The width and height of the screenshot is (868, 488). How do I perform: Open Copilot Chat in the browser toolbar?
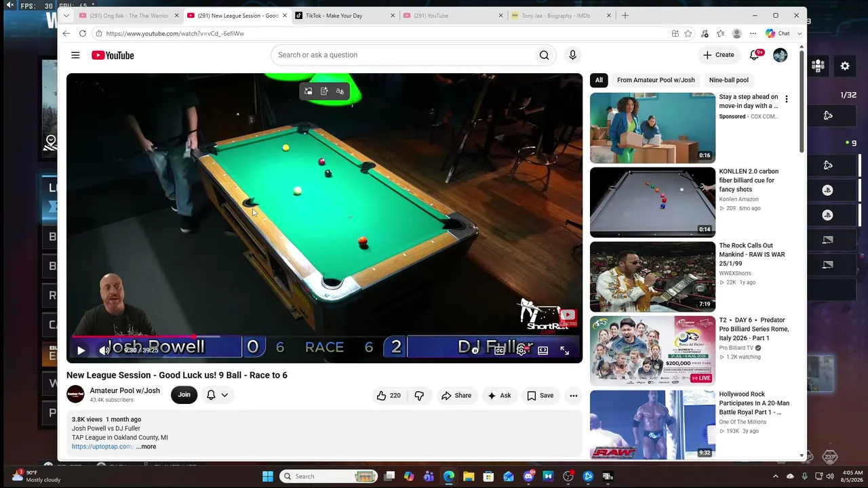[x=778, y=33]
